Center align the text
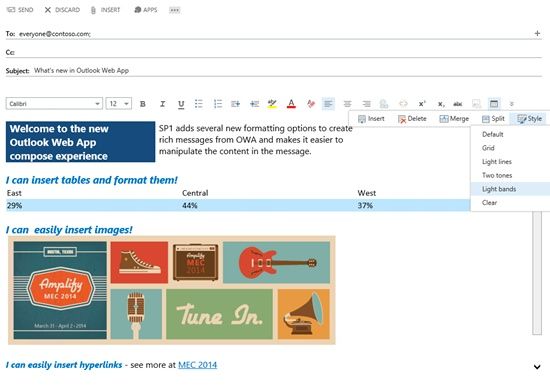The image size is (550, 388). (x=348, y=104)
